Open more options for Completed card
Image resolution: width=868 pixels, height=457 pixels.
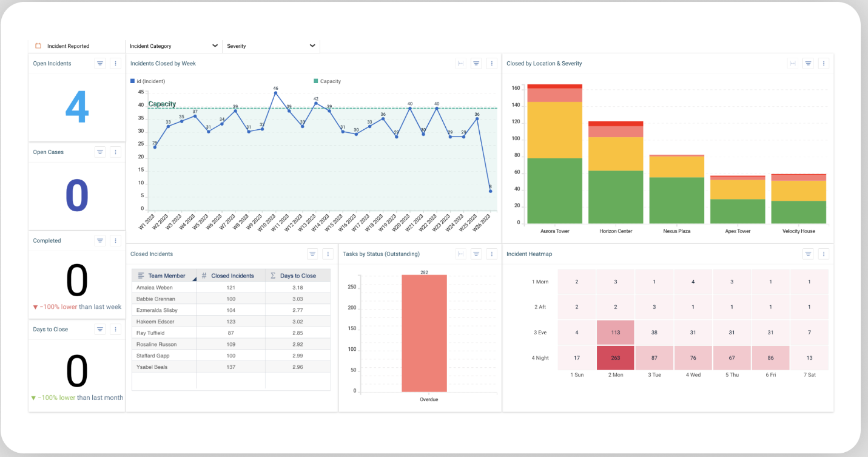pyautogui.click(x=116, y=240)
